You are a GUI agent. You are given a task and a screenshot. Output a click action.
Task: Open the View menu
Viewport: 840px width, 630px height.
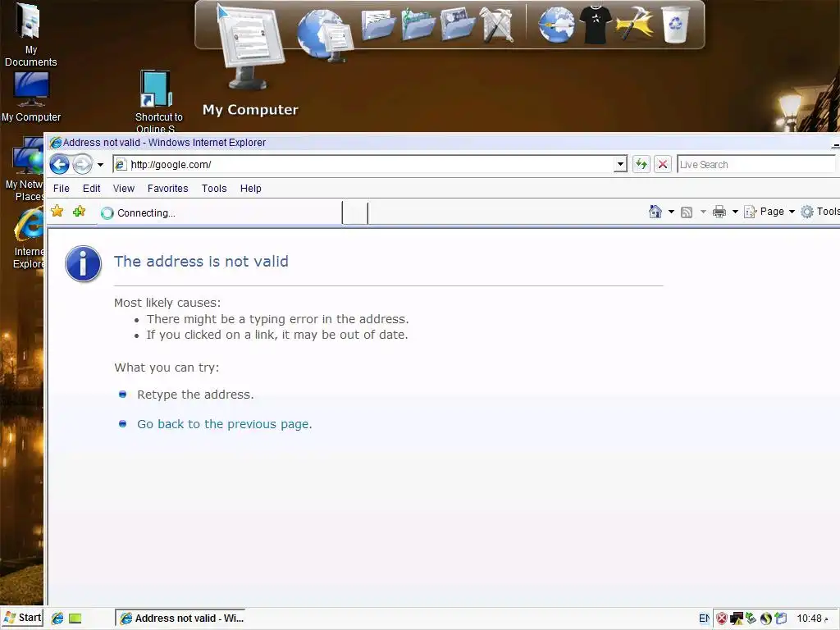(x=124, y=189)
